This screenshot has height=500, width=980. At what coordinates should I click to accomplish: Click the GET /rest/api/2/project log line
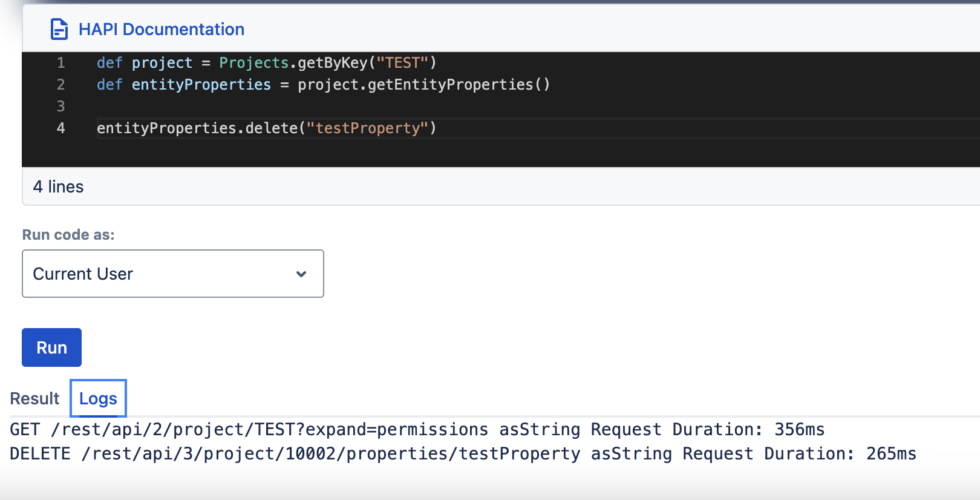pyautogui.click(x=417, y=430)
